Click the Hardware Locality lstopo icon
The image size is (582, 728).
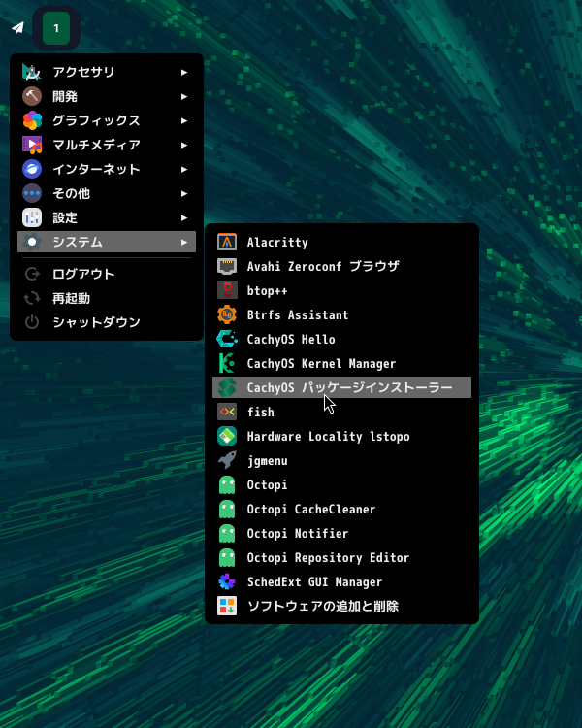pyautogui.click(x=227, y=436)
